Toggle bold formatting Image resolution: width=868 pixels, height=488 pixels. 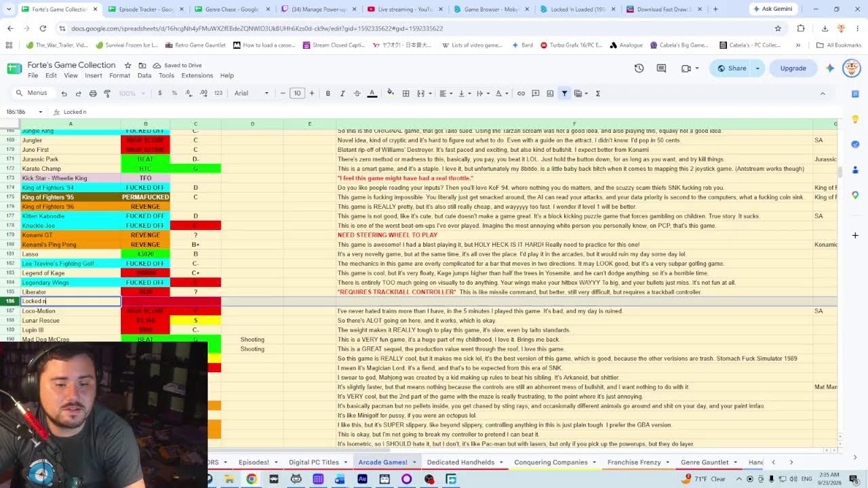tap(328, 94)
